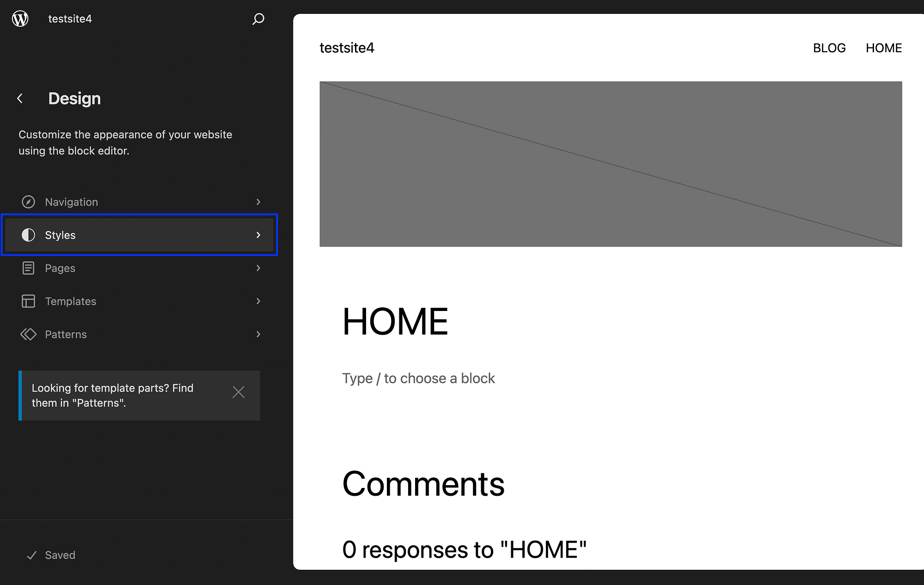Click the HOME navigation link
The height and width of the screenshot is (585, 924).
pos(884,47)
